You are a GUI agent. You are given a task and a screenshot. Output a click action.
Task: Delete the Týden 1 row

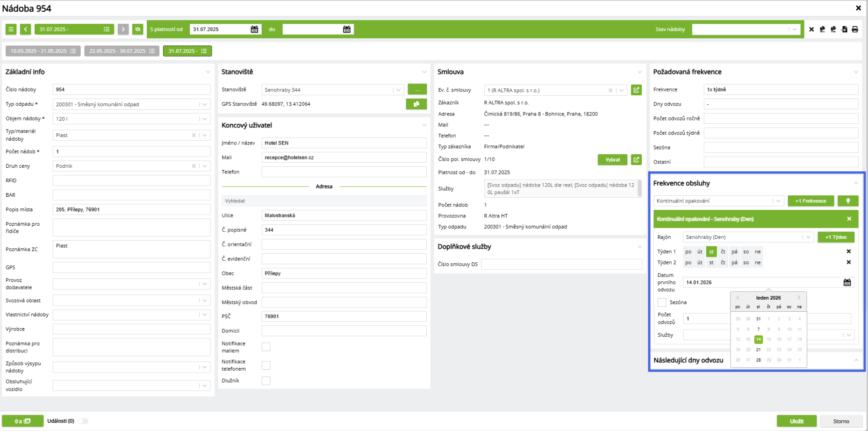pyautogui.click(x=849, y=251)
